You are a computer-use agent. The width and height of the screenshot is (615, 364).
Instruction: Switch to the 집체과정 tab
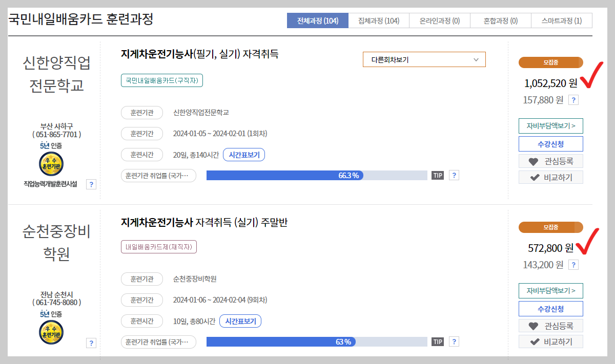(378, 20)
